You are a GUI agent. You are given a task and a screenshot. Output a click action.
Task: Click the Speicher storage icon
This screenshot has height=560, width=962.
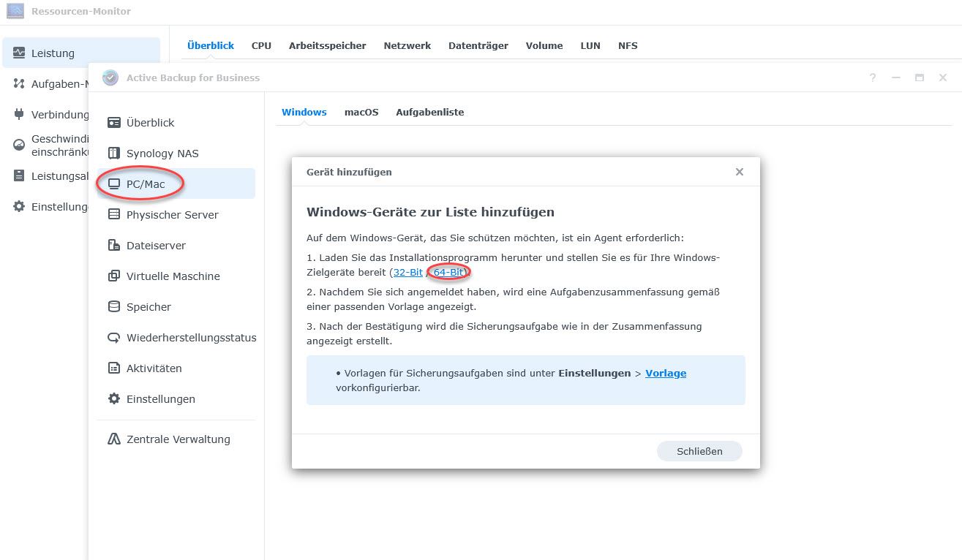click(x=114, y=307)
